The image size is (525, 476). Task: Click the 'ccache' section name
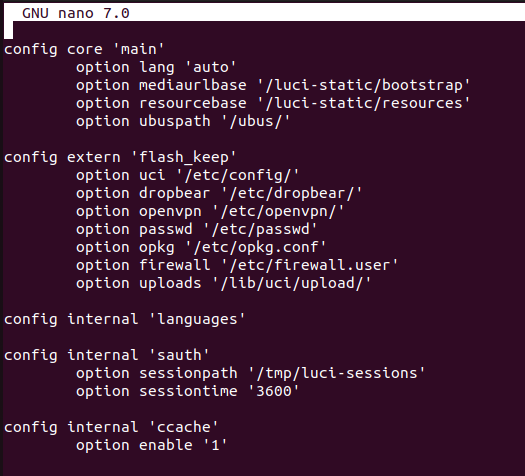tap(184, 427)
